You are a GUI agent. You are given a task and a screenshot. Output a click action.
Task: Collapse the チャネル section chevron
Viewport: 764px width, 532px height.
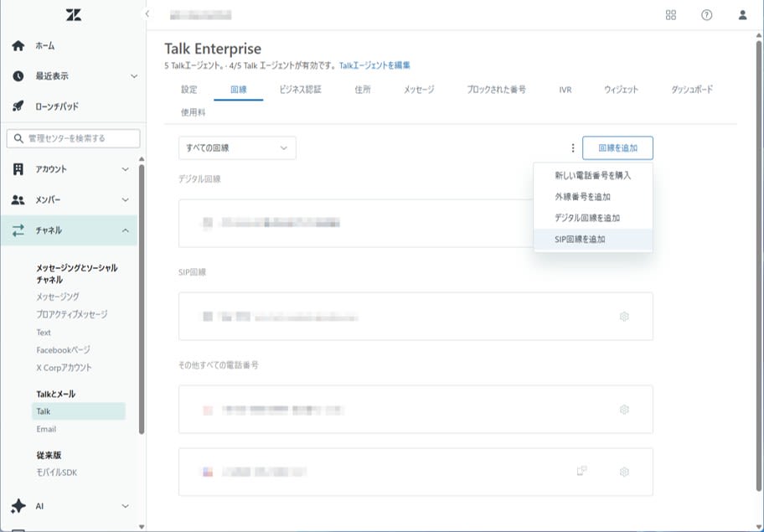[x=125, y=230]
